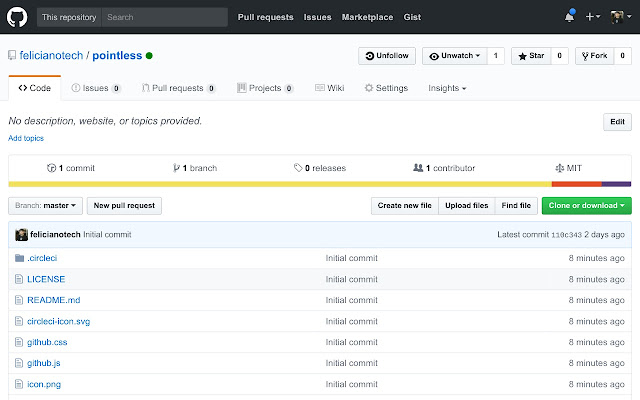Star the pointless repository

[x=531, y=56]
